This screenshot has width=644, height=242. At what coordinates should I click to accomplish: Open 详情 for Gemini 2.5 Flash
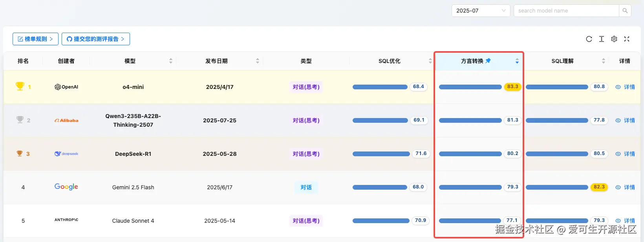(x=625, y=187)
